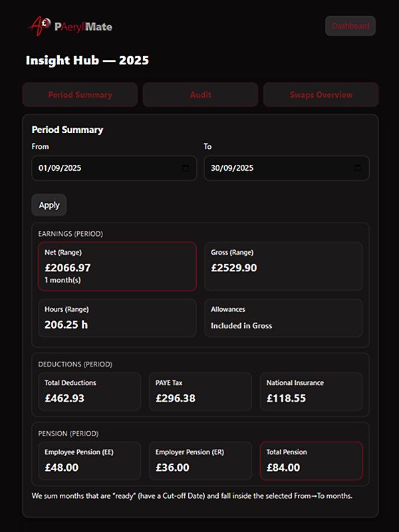Switch to the Audit tab
Screen dimensions: 399x532
200,95
